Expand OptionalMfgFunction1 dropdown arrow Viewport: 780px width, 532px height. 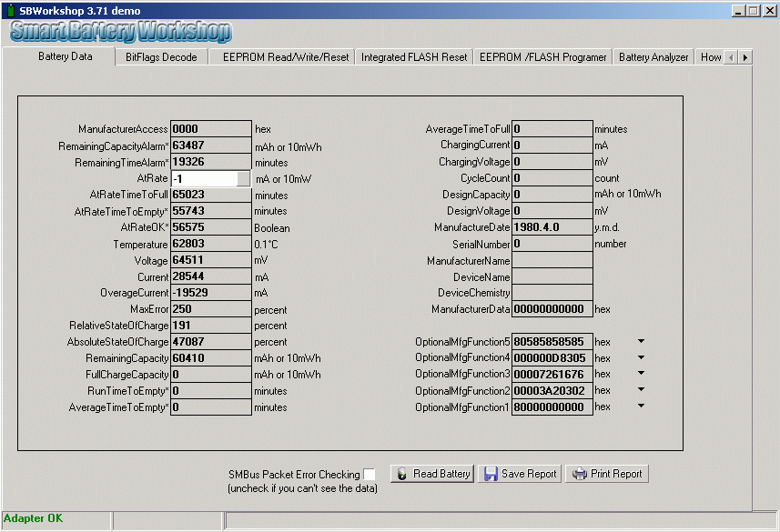click(x=642, y=407)
